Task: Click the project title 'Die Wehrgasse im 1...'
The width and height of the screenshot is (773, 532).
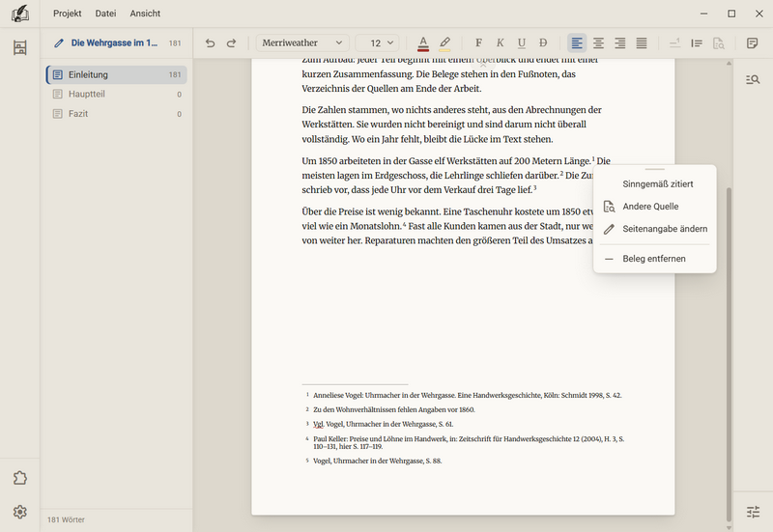Action: 114,42
